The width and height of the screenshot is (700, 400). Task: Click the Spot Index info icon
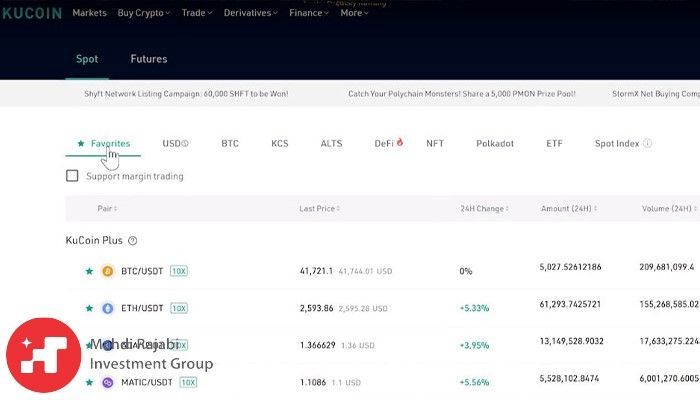pyautogui.click(x=648, y=144)
